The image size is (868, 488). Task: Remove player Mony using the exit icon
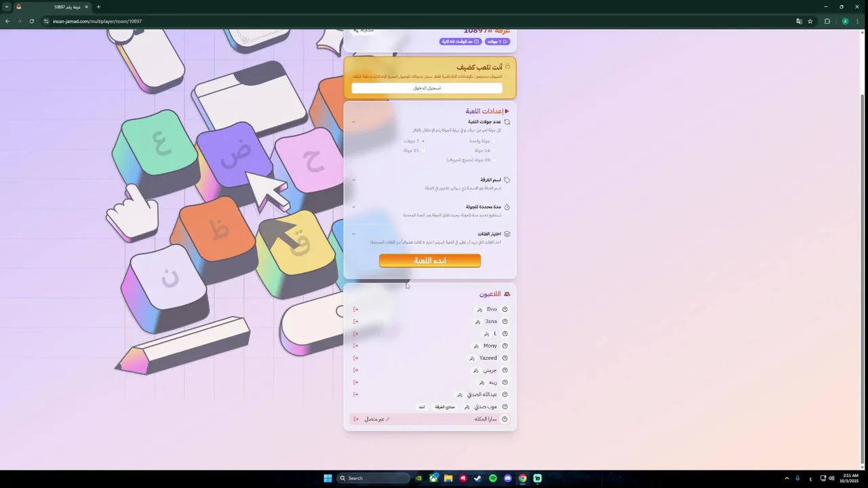pyautogui.click(x=355, y=346)
